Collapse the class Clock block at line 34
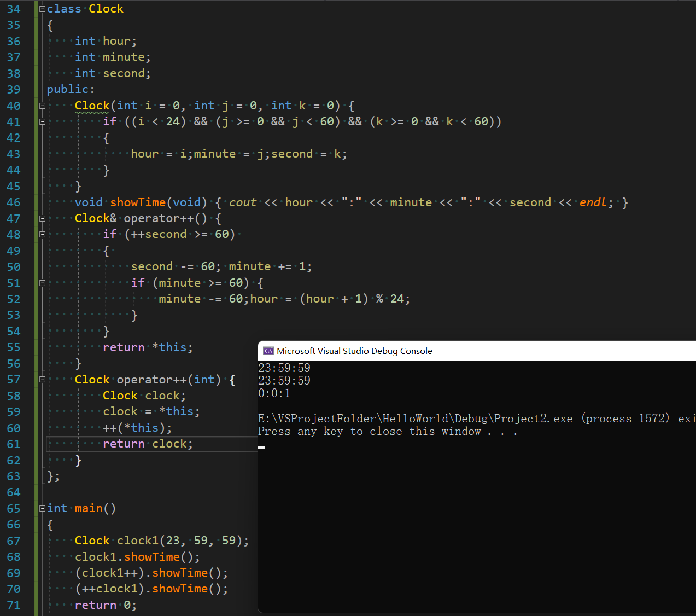The image size is (696, 616). (42, 9)
